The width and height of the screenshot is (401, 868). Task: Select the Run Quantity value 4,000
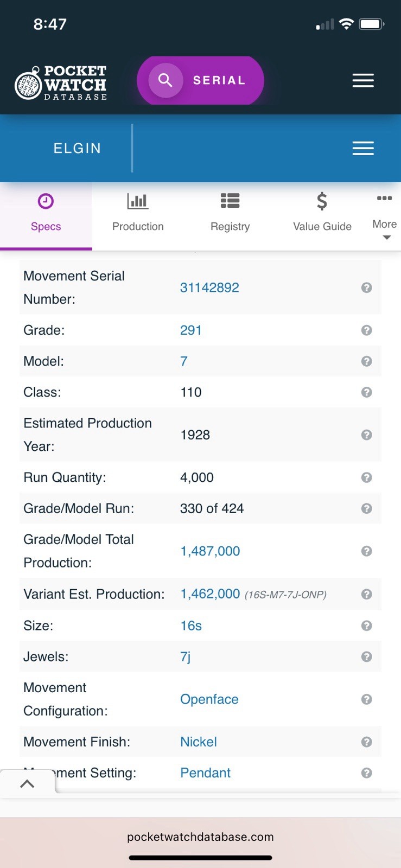(197, 477)
